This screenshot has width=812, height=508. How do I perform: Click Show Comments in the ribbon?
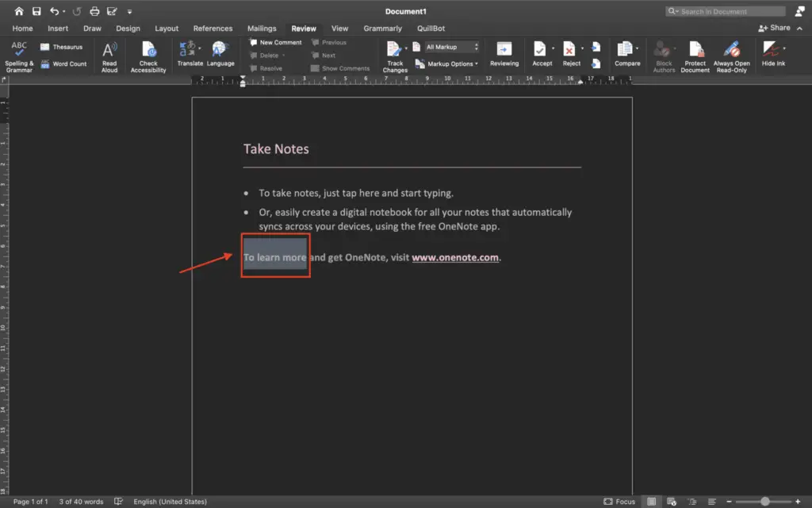point(340,68)
